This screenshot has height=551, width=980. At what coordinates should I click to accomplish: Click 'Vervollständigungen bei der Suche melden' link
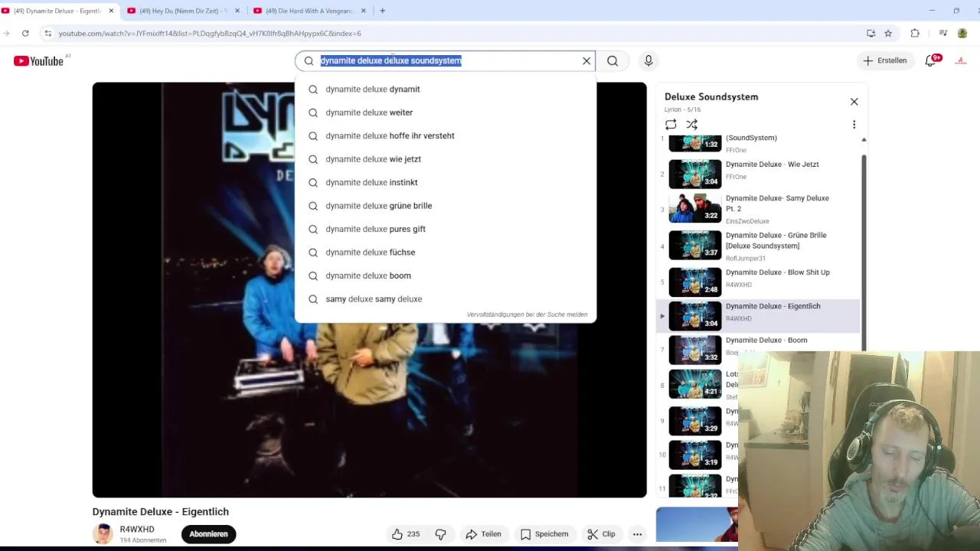point(527,315)
